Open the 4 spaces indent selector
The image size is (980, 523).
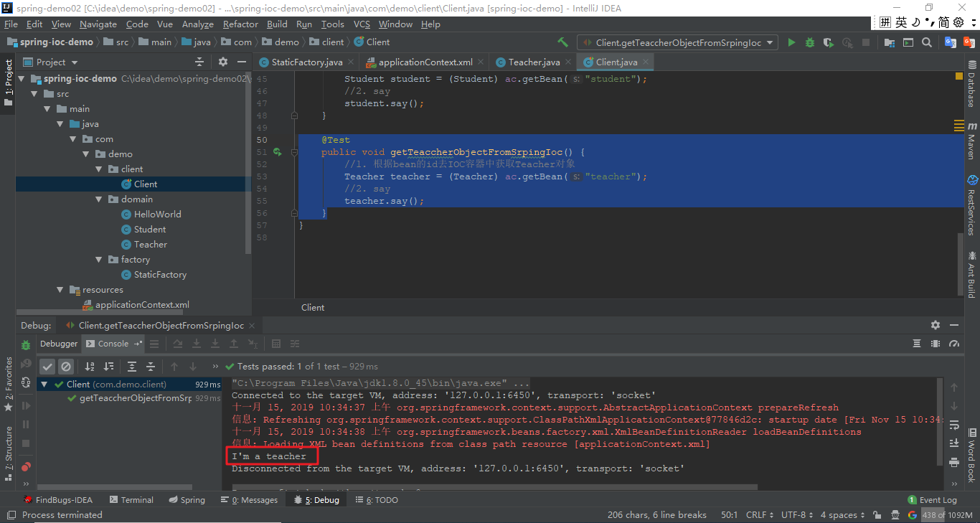click(842, 515)
